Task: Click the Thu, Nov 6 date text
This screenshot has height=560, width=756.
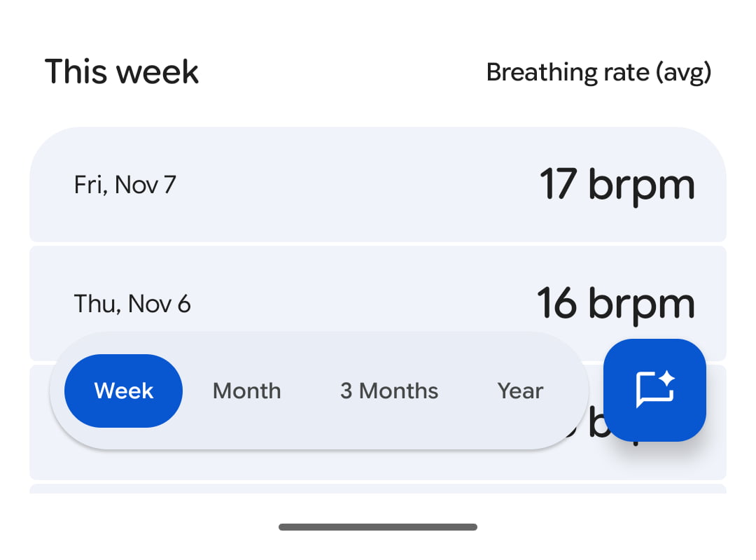Action: point(132,304)
